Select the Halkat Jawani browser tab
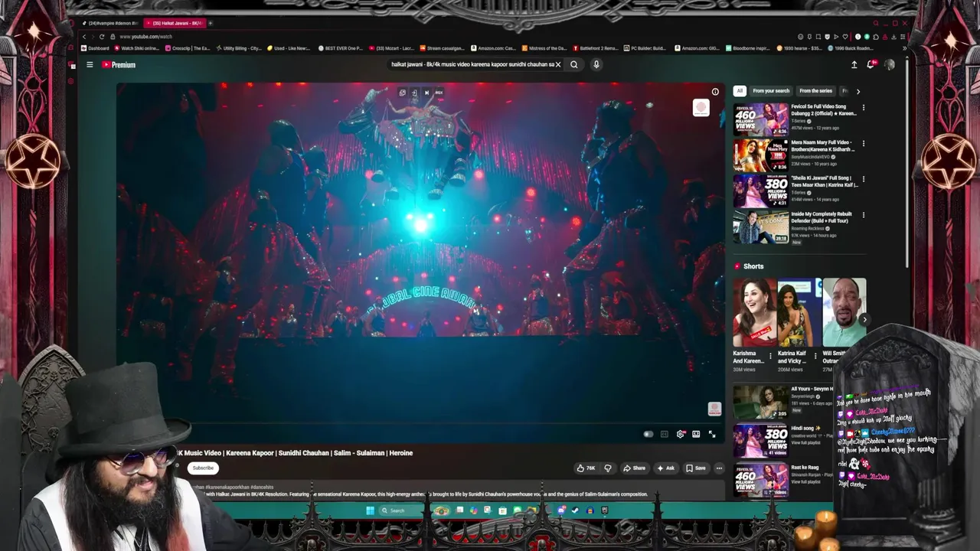980x551 pixels. pos(175,23)
